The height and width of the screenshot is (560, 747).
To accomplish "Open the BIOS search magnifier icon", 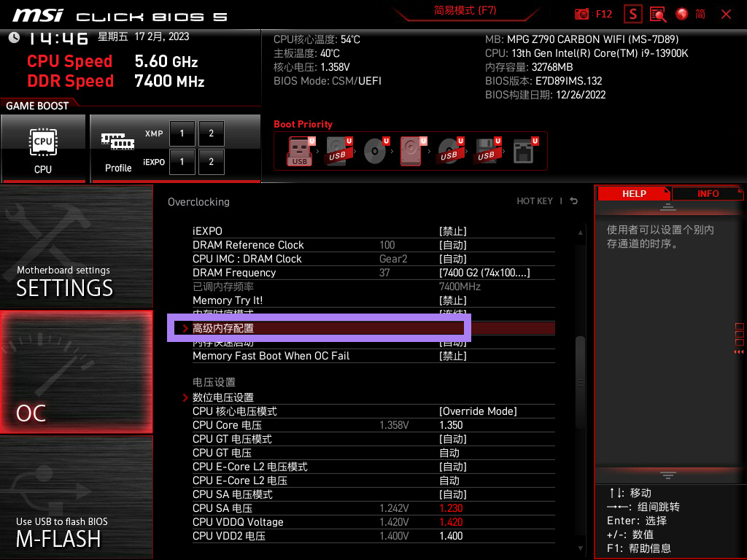I will 658,15.
